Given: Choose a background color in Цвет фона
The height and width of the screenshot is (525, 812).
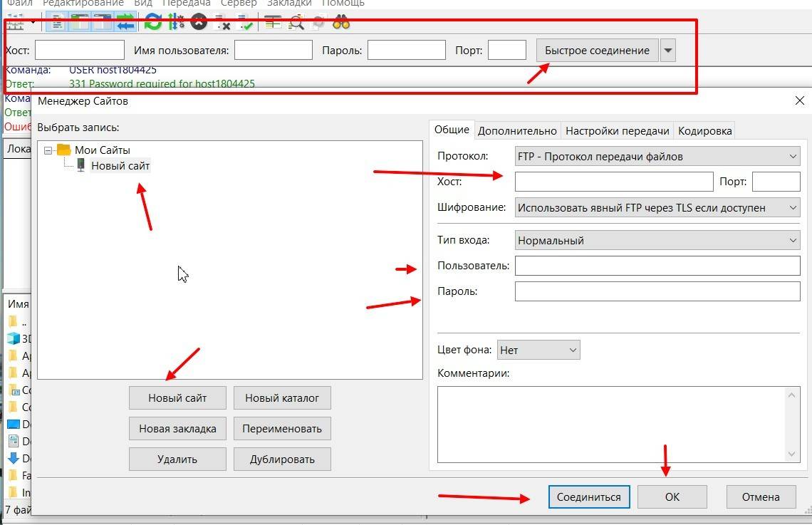Looking at the screenshot, I should (x=538, y=350).
